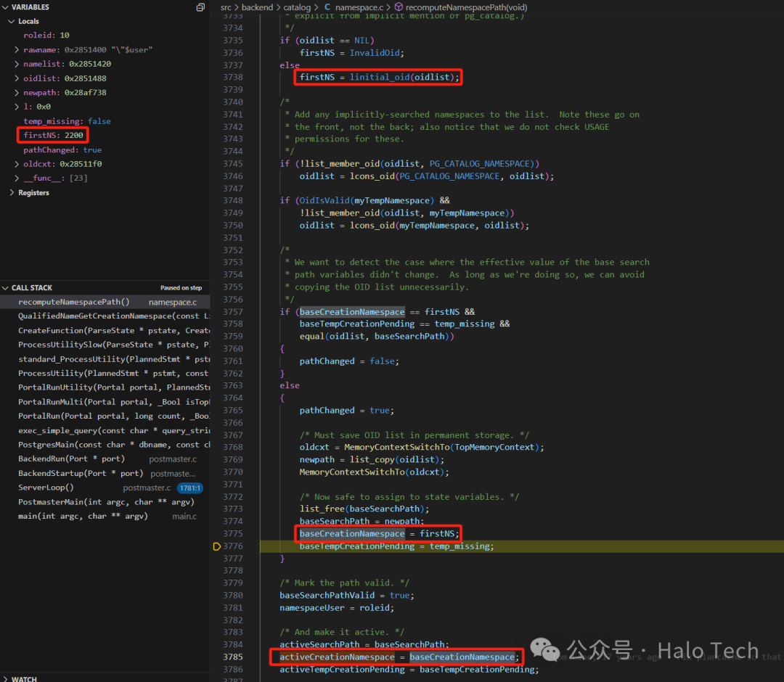
Task: Click line number 3738 in the gutter
Action: (x=233, y=77)
